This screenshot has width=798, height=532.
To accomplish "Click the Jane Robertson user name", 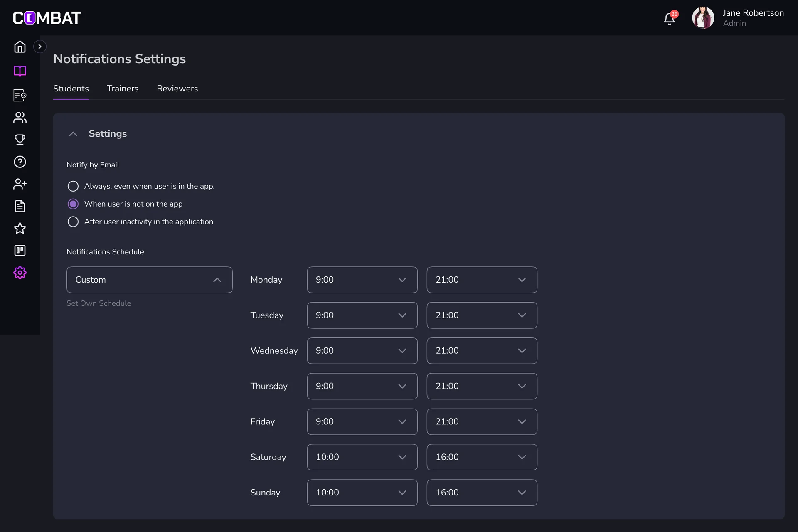I will coord(753,13).
